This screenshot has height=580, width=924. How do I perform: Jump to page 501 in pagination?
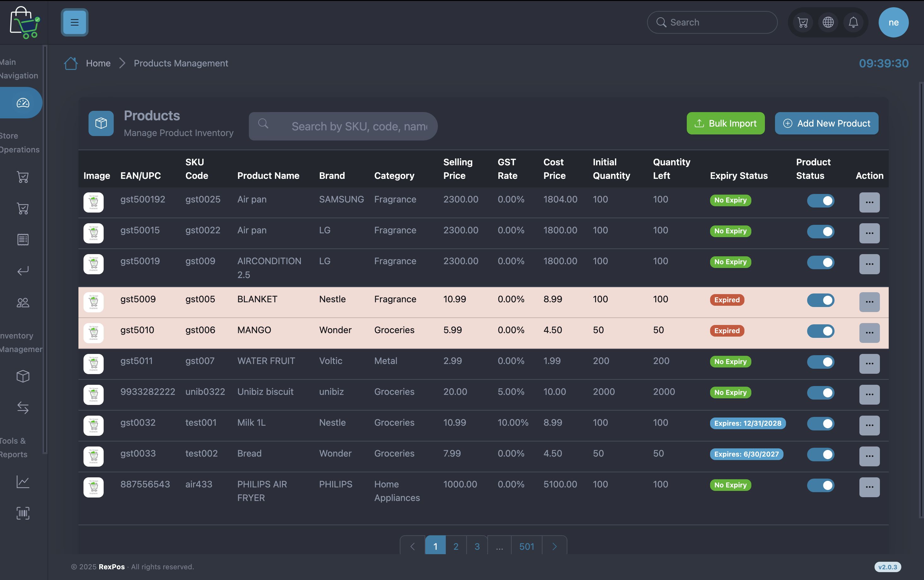point(526,546)
